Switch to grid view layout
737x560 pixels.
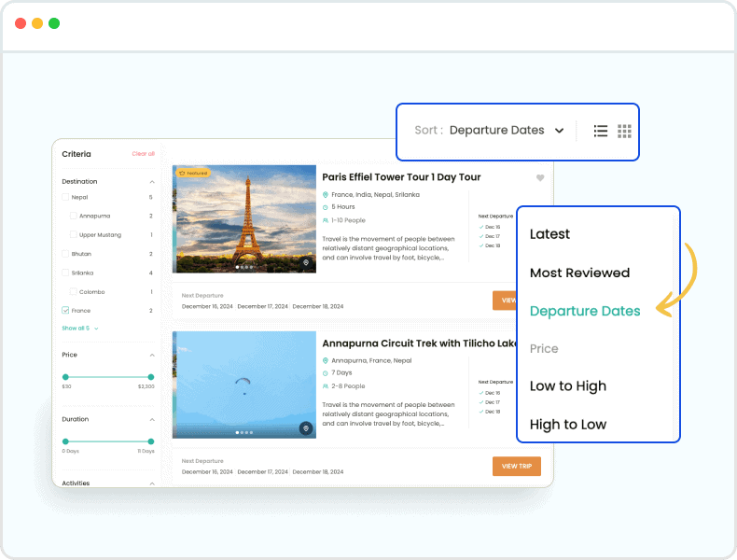[625, 131]
